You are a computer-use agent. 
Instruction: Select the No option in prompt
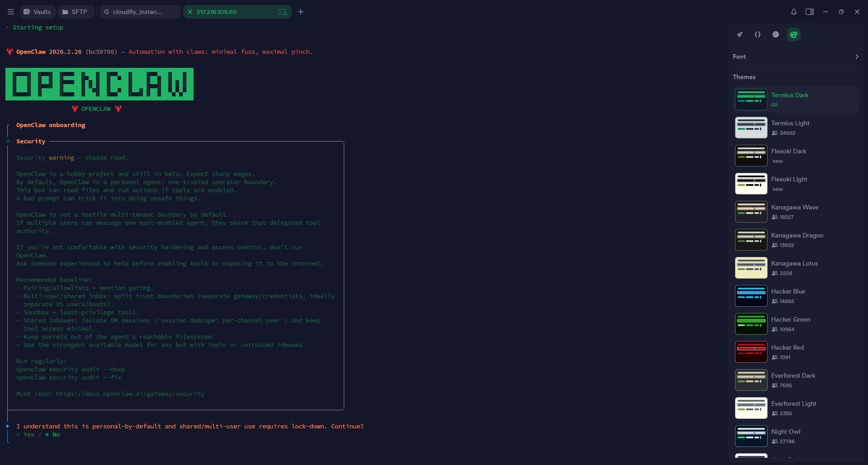pos(52,435)
